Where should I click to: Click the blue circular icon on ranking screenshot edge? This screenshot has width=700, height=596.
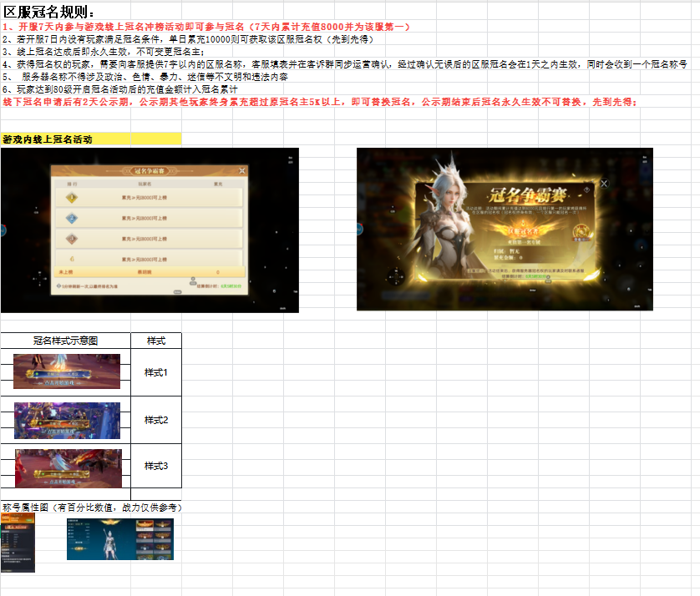point(3,230)
